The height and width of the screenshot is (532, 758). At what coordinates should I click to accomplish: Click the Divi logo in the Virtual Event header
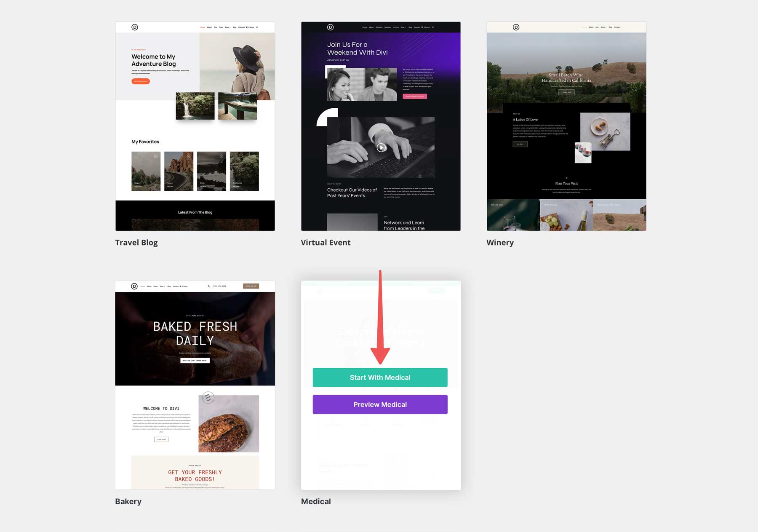pyautogui.click(x=330, y=27)
